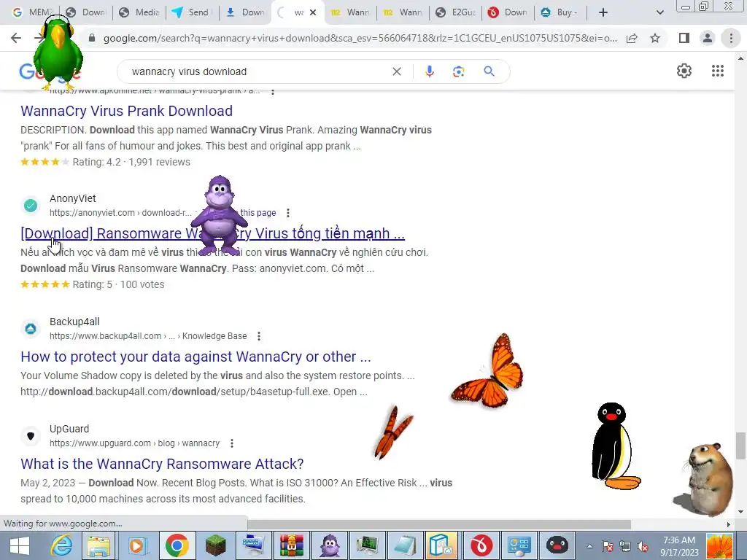Bookmark this page with the star icon
The image size is (747, 560).
[x=655, y=38]
